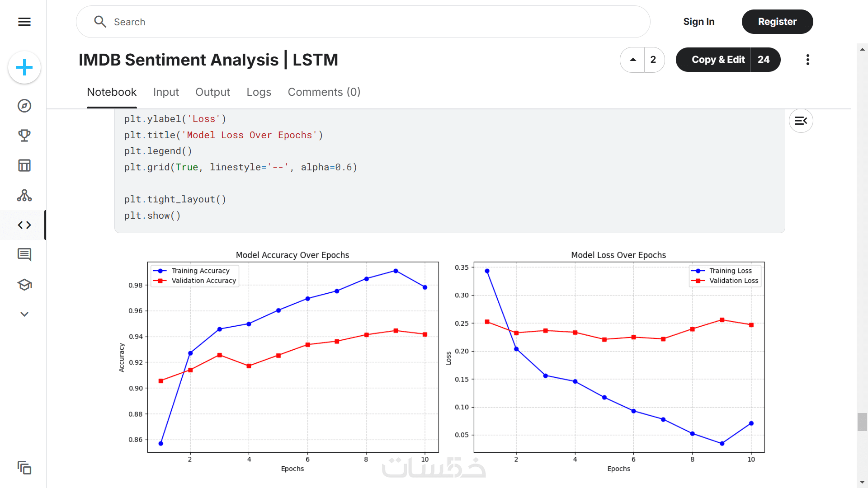This screenshot has width=868, height=488.
Task: Select the Code brackets sidebar icon
Action: point(24,225)
